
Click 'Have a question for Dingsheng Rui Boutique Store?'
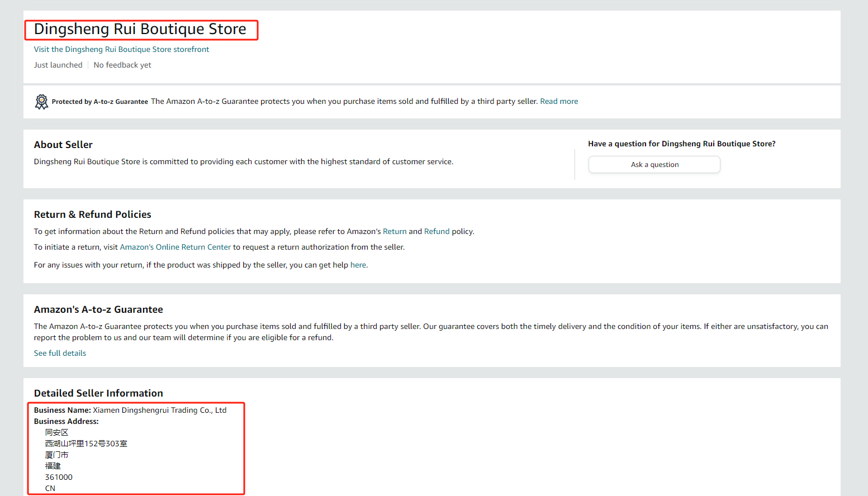tap(682, 144)
